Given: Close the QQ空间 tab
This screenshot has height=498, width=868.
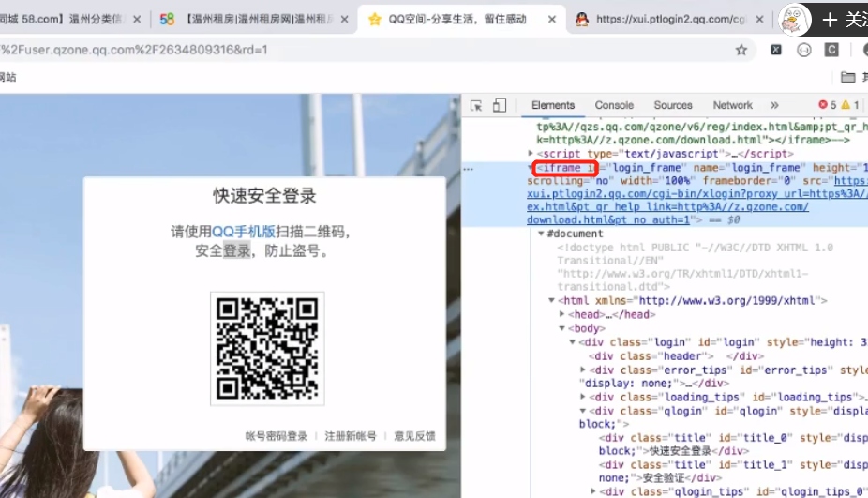Looking at the screenshot, I should point(552,20).
